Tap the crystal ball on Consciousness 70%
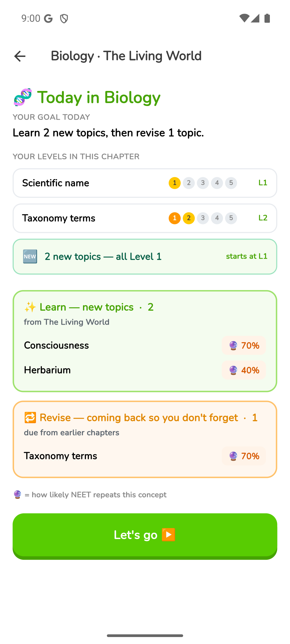This screenshot has width=290, height=644. point(233,346)
